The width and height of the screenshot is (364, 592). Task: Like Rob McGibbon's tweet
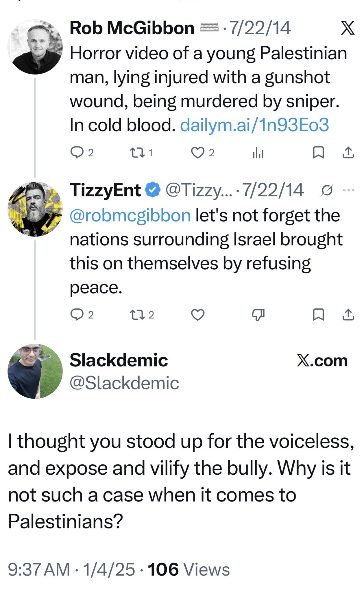click(x=198, y=153)
